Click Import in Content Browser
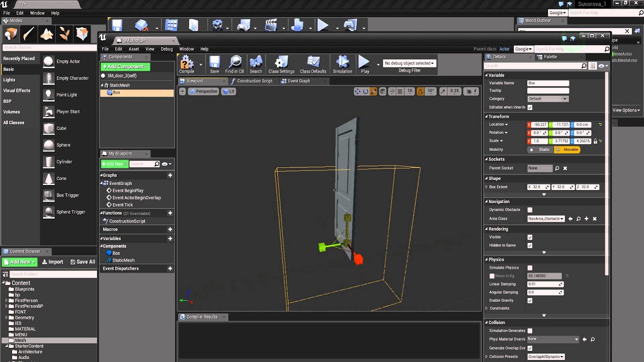The height and width of the screenshot is (362, 644). click(x=52, y=262)
